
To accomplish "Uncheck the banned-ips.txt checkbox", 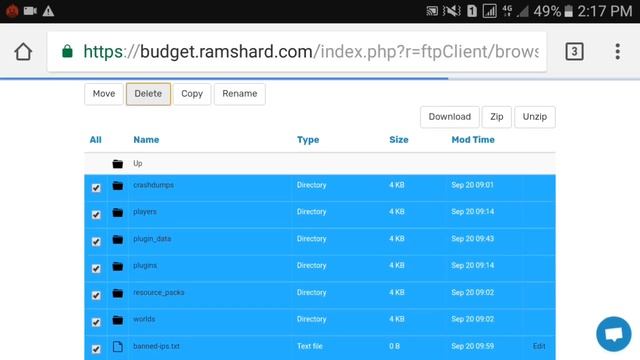I will pyautogui.click(x=96, y=349).
